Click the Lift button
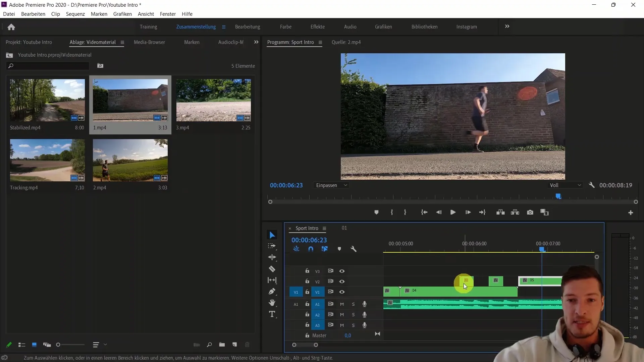The height and width of the screenshot is (362, 644). pos(500,213)
